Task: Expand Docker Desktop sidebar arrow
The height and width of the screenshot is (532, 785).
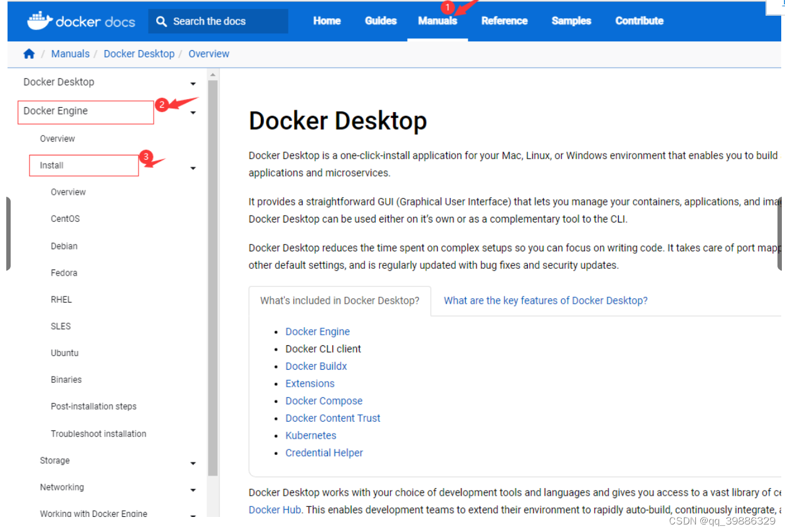Action: click(x=193, y=84)
